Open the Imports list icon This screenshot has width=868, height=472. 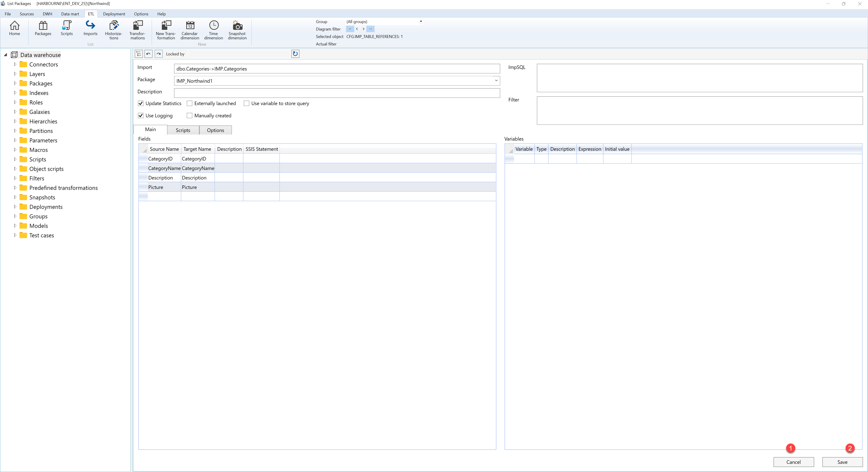point(90,28)
